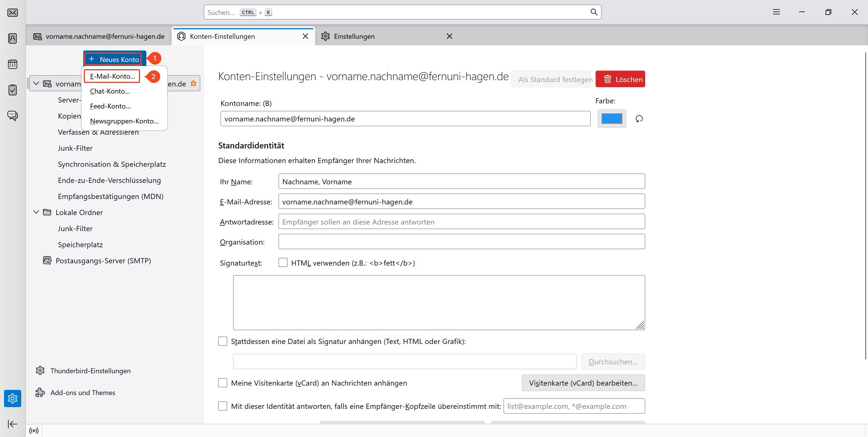Select Ende-zu-Ende-Verschlüsselung
Viewport: 868px width, 437px height.
[x=109, y=180]
